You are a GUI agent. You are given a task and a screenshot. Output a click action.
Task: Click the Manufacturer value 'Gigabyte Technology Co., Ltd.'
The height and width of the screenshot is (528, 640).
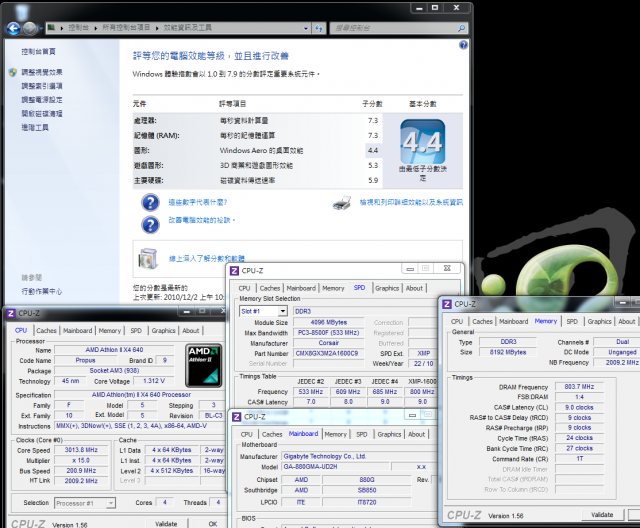(x=357, y=456)
